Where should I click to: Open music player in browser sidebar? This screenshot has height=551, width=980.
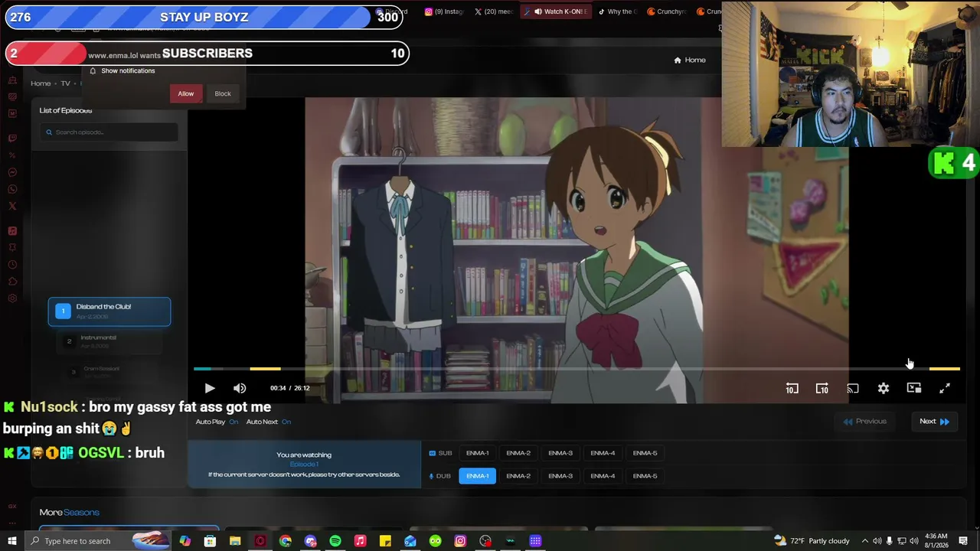coord(12,231)
